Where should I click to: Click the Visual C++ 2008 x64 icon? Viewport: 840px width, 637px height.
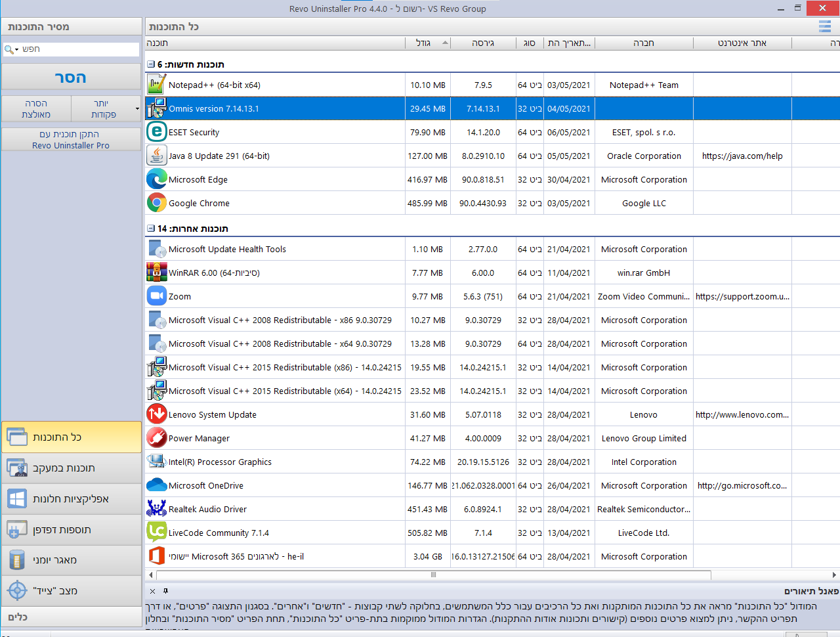click(x=156, y=343)
